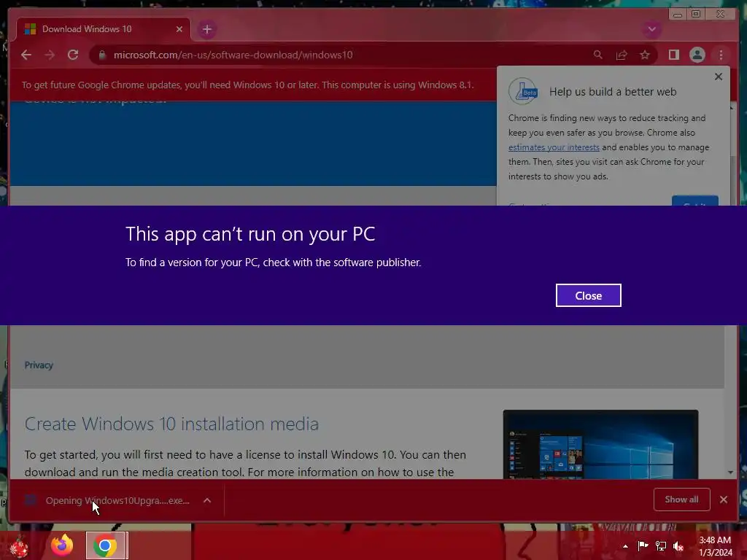Open the Privacy link on the page
The height and width of the screenshot is (560, 747).
[x=39, y=365]
